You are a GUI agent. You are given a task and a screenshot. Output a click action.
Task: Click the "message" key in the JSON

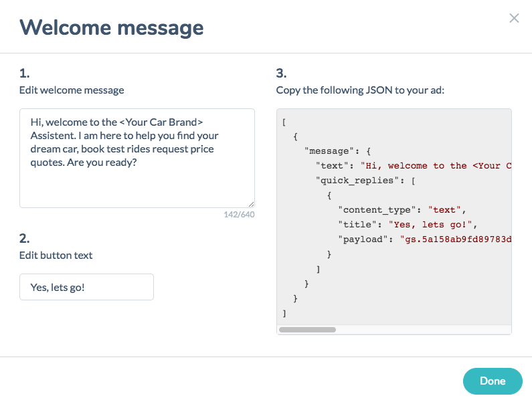tap(328, 151)
